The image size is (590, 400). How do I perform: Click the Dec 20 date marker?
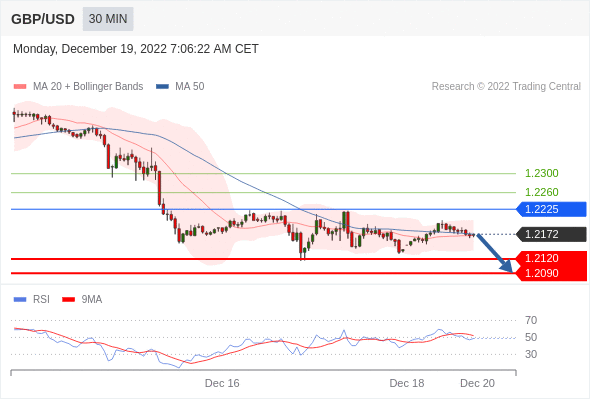click(477, 383)
